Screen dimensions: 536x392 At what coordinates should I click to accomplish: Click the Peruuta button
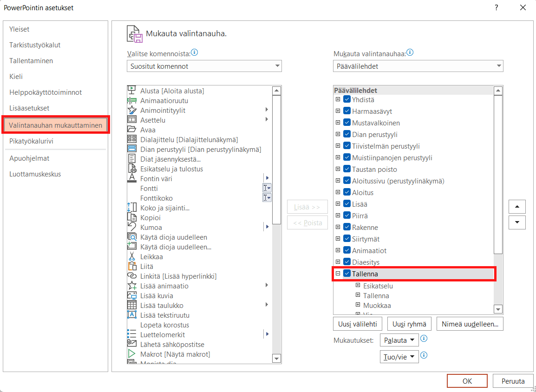(513, 381)
